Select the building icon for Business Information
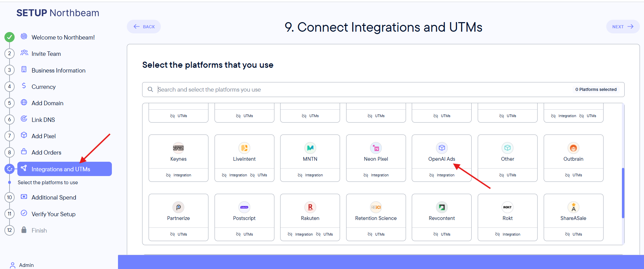Image resolution: width=644 pixels, height=269 pixels. coord(24,69)
